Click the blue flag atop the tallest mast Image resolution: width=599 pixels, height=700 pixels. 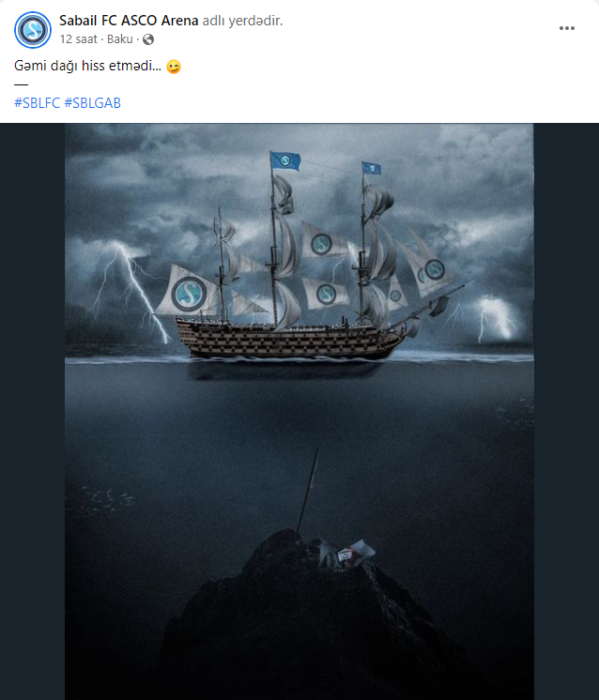pos(285,160)
